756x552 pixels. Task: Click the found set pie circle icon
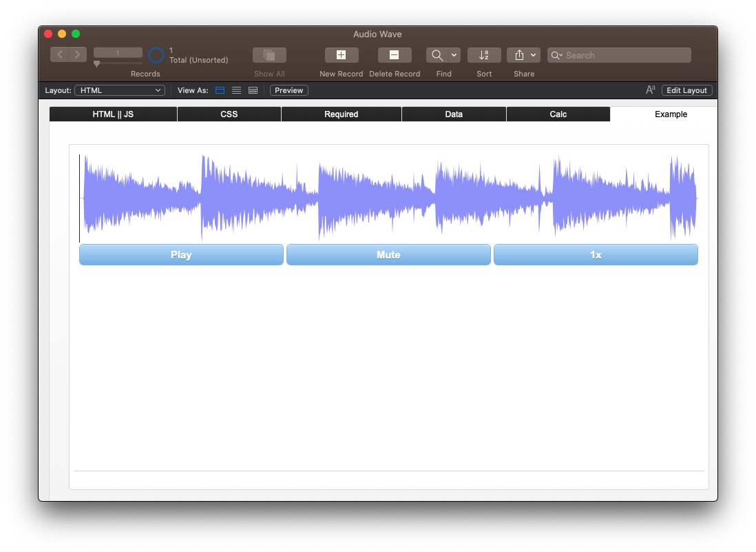point(156,55)
